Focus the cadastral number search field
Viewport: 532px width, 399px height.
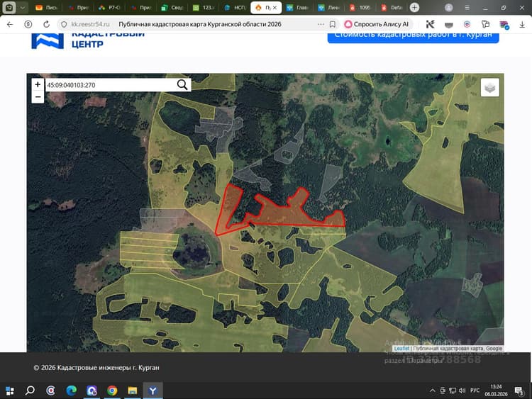pyautogui.click(x=111, y=85)
